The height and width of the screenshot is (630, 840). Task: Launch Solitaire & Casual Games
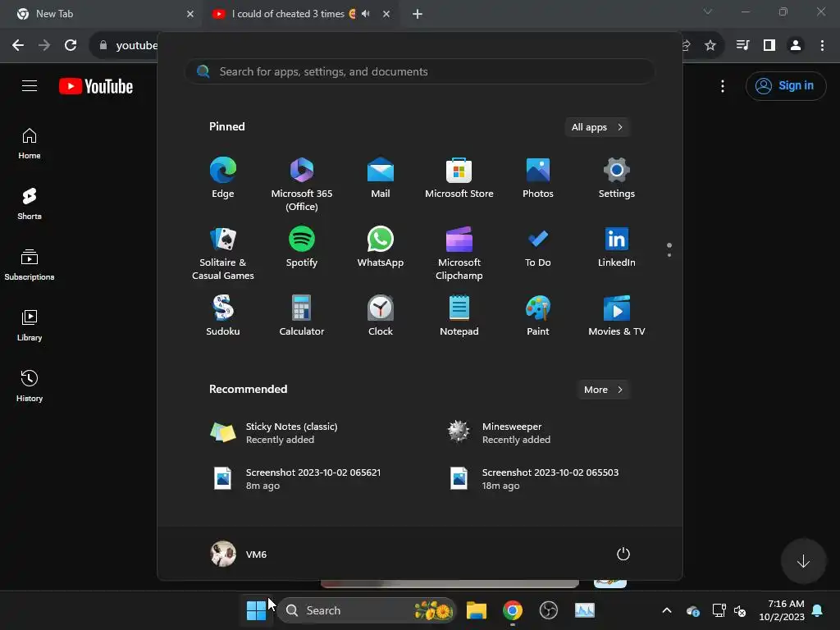coord(223,253)
